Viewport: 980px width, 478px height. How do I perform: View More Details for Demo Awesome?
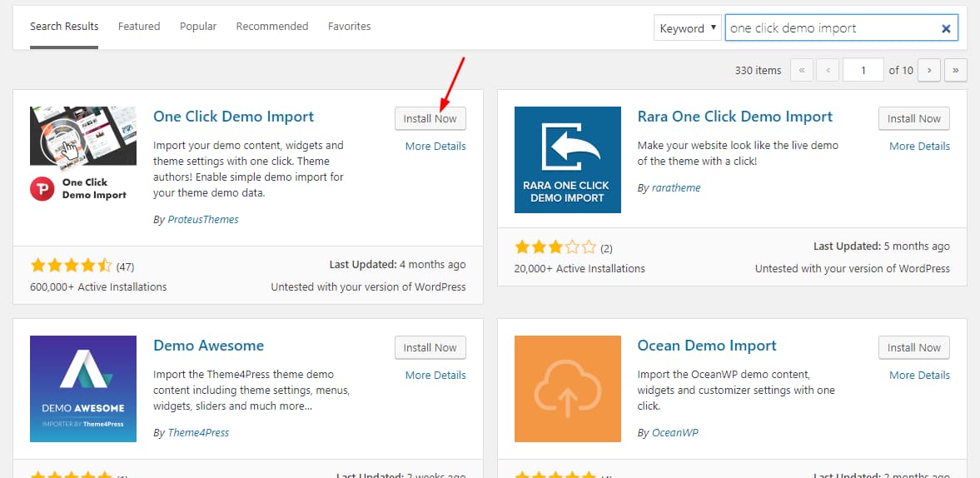click(435, 376)
